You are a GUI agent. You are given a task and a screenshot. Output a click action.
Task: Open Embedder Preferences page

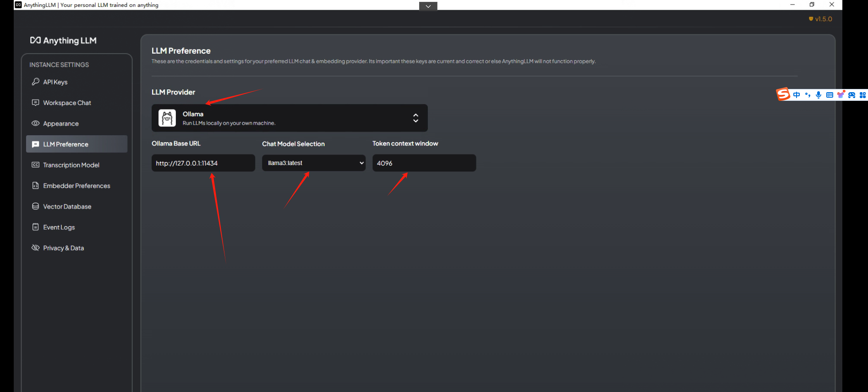(x=76, y=186)
